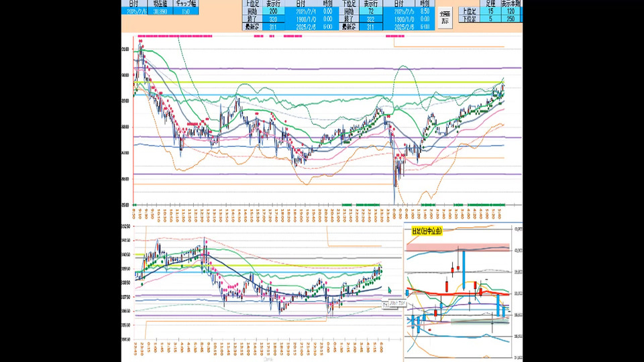Edit the 下位足 足種 value 5

(x=490, y=19)
